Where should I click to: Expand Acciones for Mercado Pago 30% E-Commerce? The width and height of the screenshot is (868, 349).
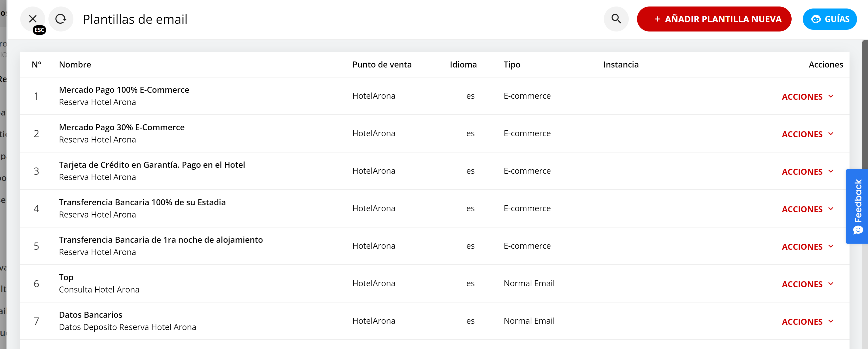[808, 134]
